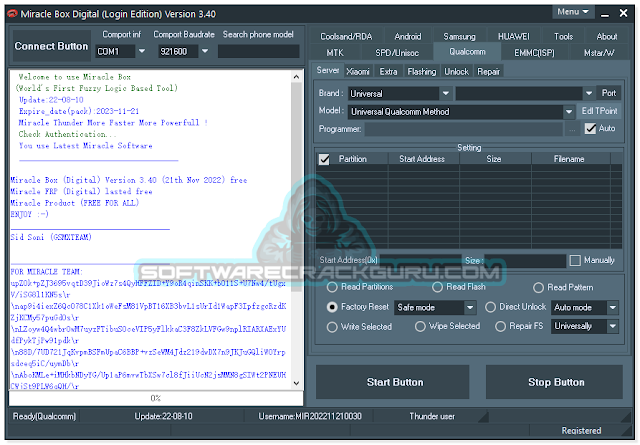The image size is (640, 445).
Task: Click the Size input field below table
Action: [525, 260]
